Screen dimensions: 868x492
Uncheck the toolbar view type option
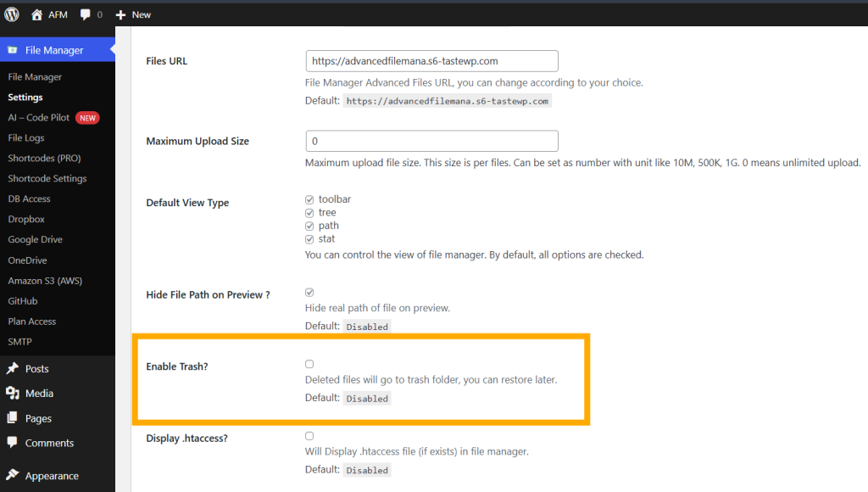309,198
